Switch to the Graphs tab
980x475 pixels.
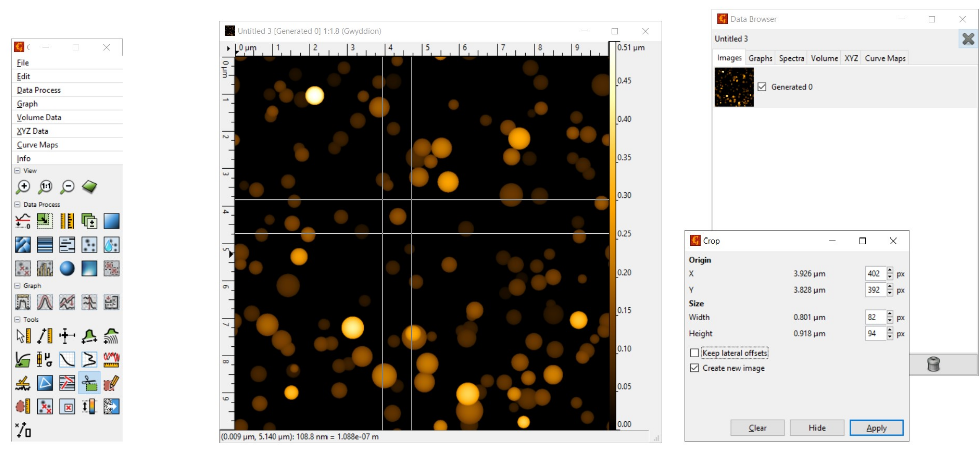760,58
